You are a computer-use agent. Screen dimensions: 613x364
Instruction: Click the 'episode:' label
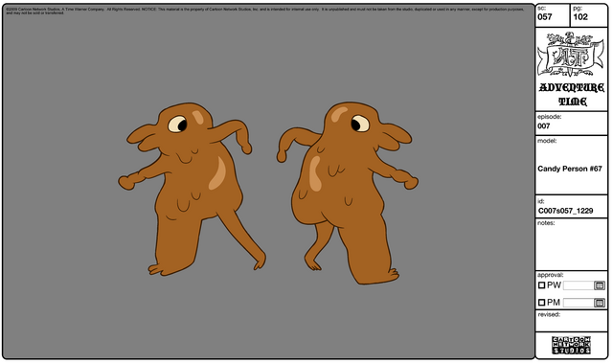[x=549, y=117]
